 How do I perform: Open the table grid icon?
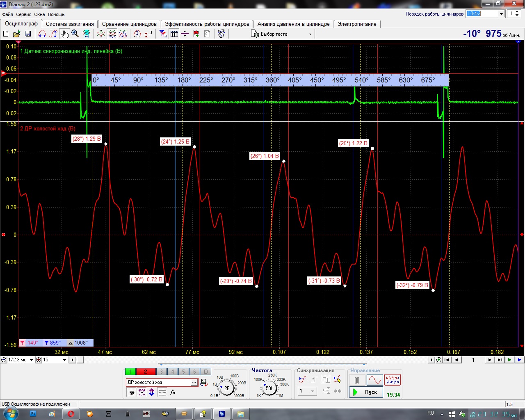tap(174, 34)
